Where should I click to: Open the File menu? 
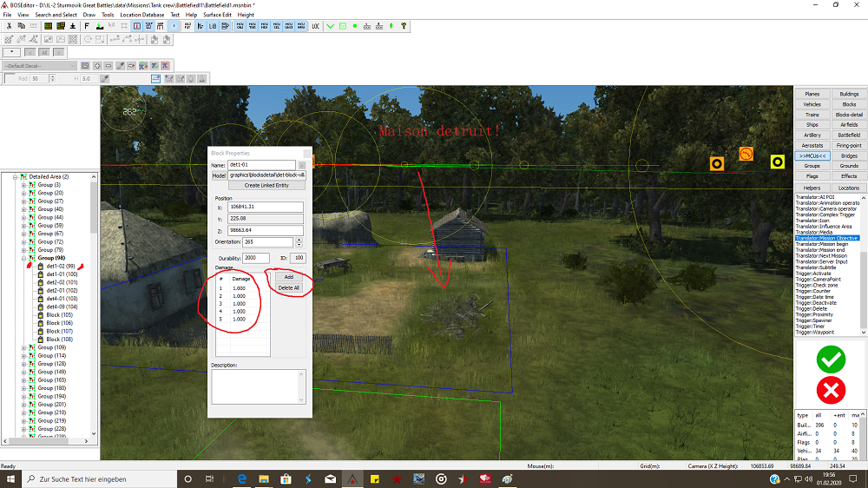coord(7,15)
